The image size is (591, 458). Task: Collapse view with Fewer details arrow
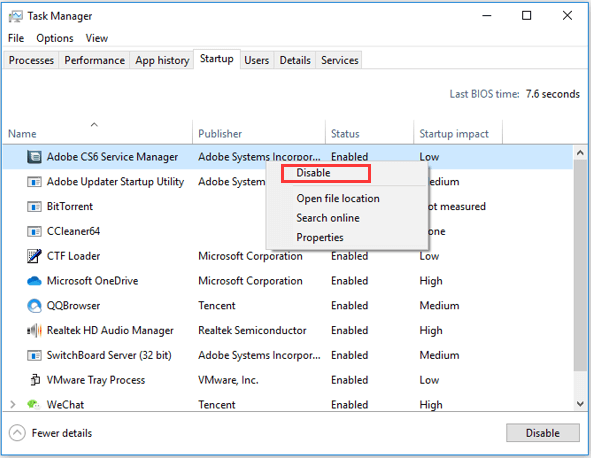[17, 433]
